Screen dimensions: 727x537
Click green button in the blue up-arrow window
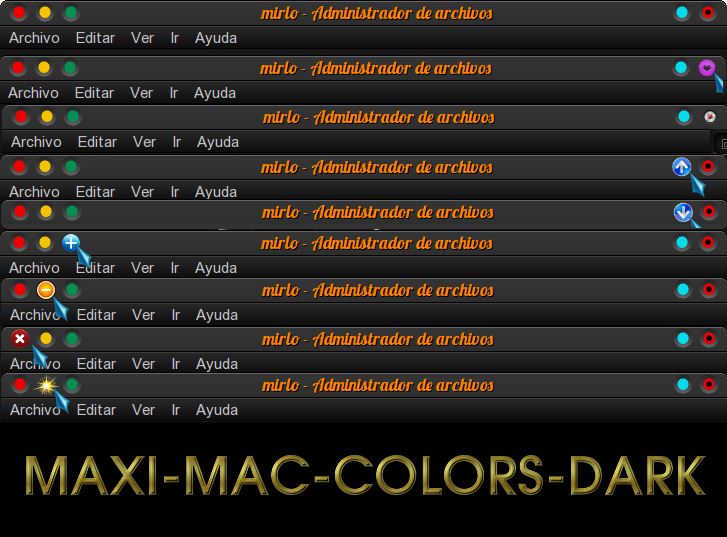pyautogui.click(x=71, y=166)
